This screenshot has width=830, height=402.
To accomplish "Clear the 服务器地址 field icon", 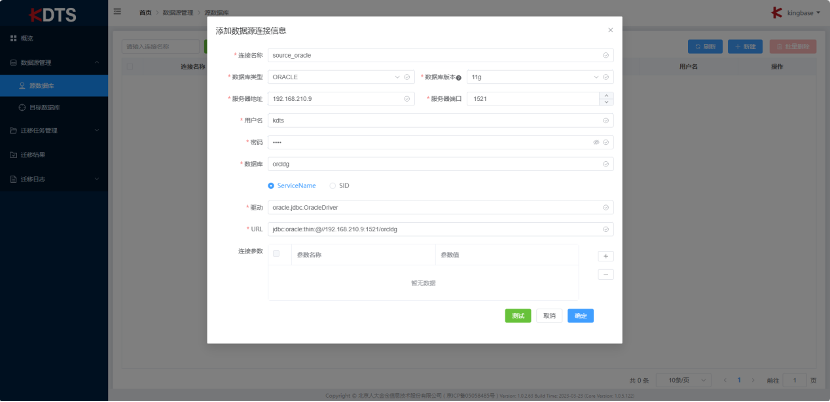I will (407, 99).
